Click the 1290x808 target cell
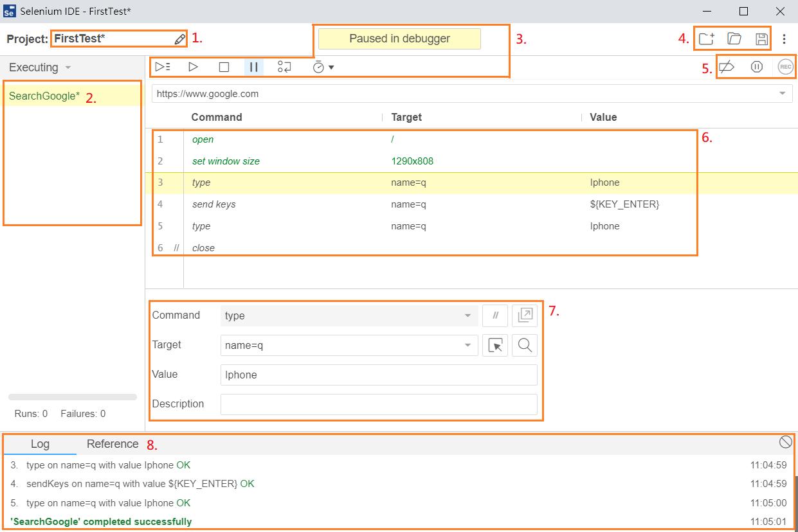 point(412,161)
